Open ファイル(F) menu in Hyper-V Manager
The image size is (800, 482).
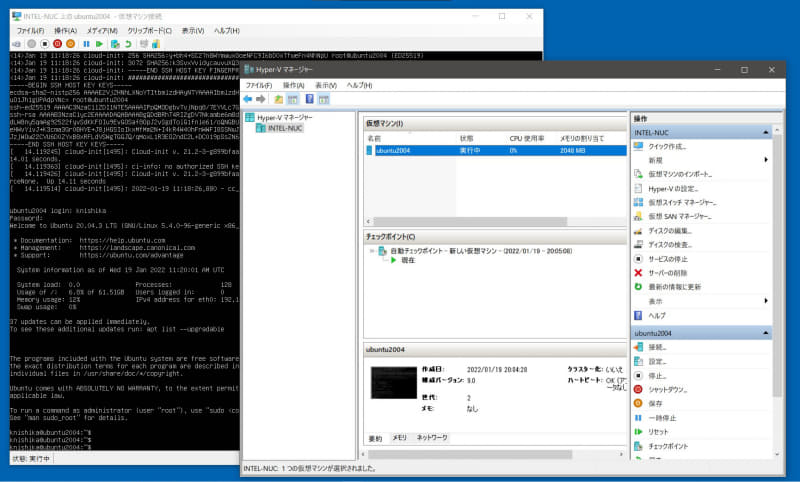259,85
